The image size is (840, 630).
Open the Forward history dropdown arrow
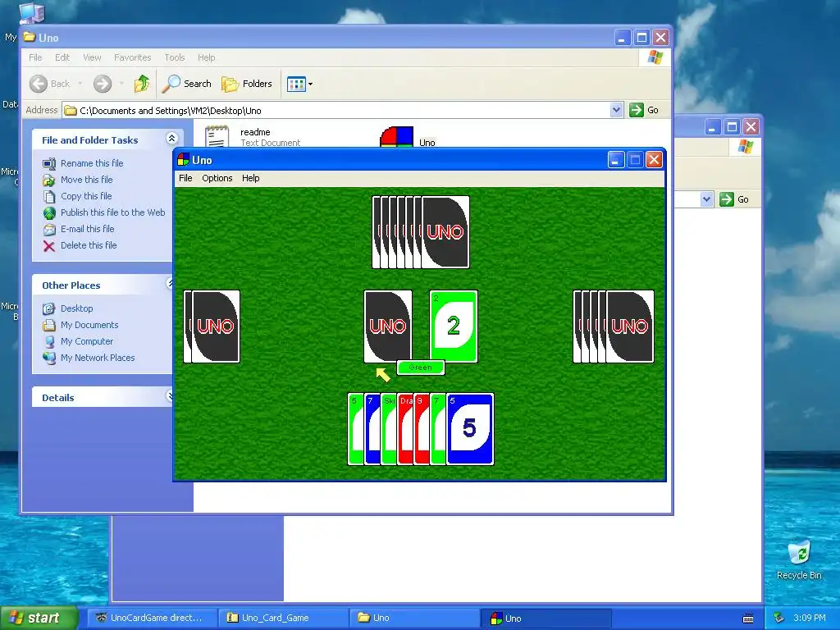(x=121, y=84)
